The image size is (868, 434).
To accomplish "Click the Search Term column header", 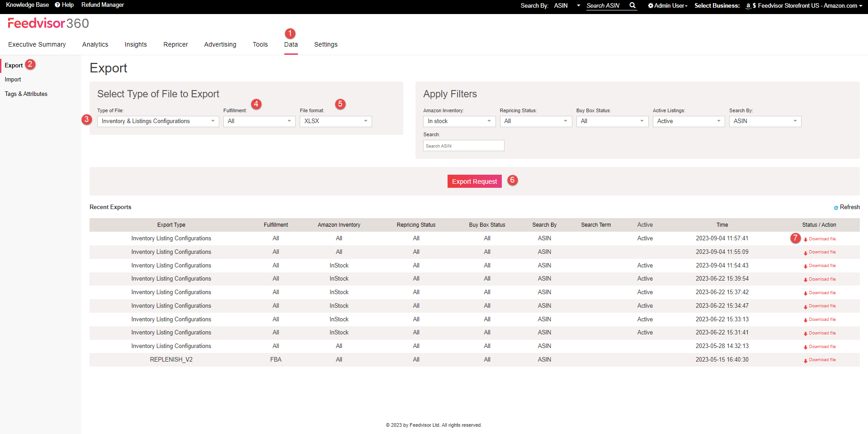I will point(596,225).
